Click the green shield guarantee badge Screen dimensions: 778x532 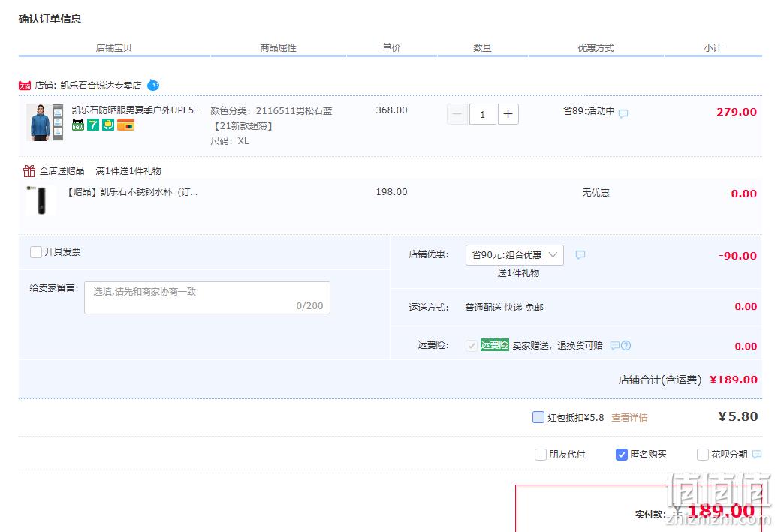pos(108,125)
